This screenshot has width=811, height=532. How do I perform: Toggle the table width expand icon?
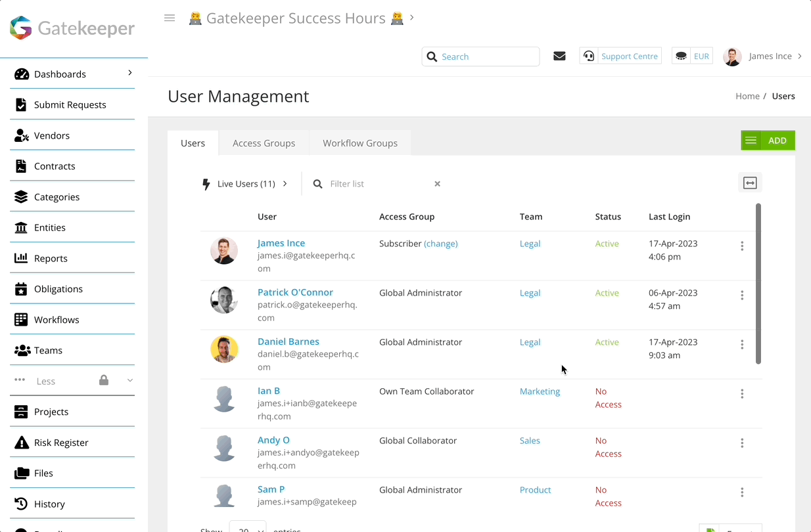click(x=750, y=183)
